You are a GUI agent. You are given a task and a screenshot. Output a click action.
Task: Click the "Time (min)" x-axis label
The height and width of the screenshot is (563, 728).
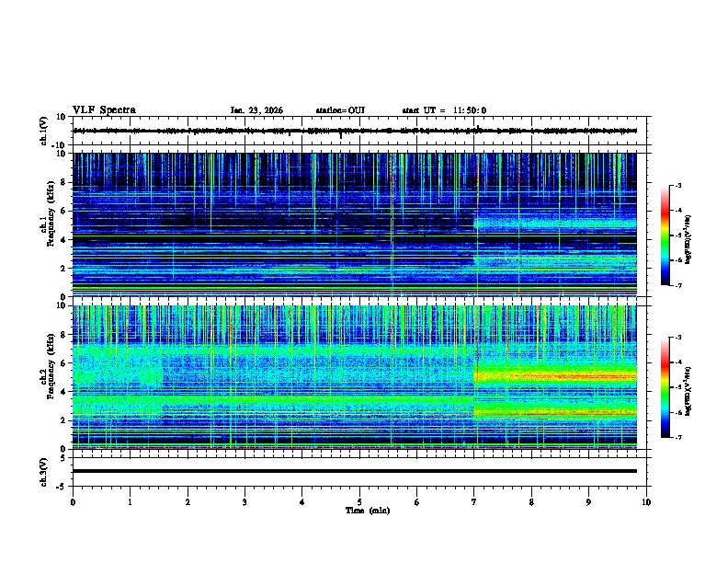pos(368,511)
